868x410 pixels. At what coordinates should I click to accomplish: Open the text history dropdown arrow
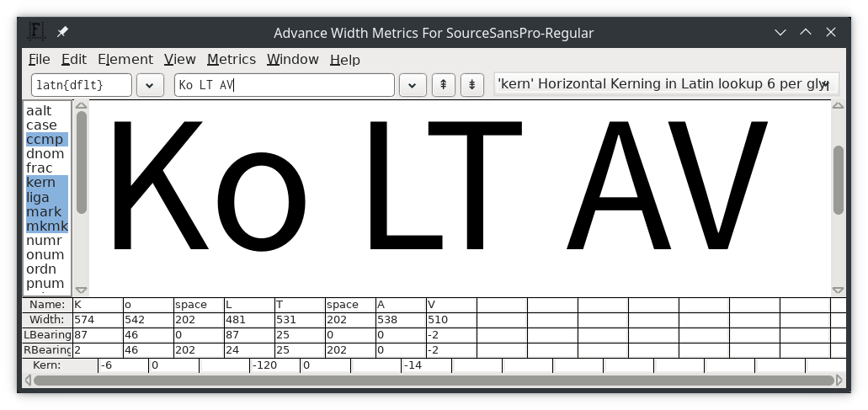click(413, 85)
